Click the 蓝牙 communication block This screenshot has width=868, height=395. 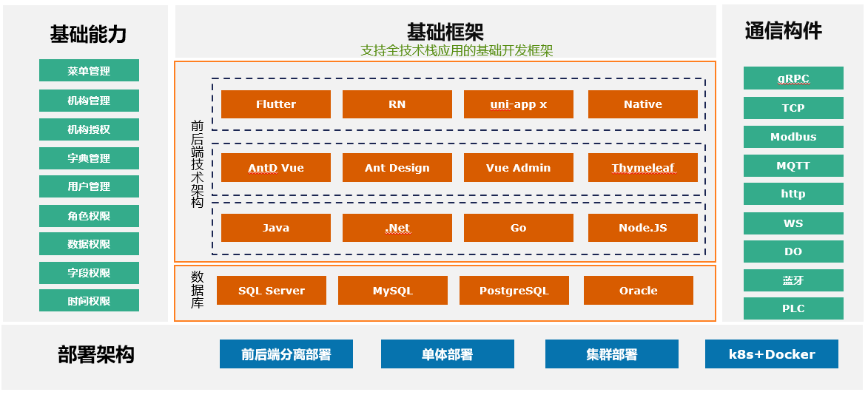point(793,280)
